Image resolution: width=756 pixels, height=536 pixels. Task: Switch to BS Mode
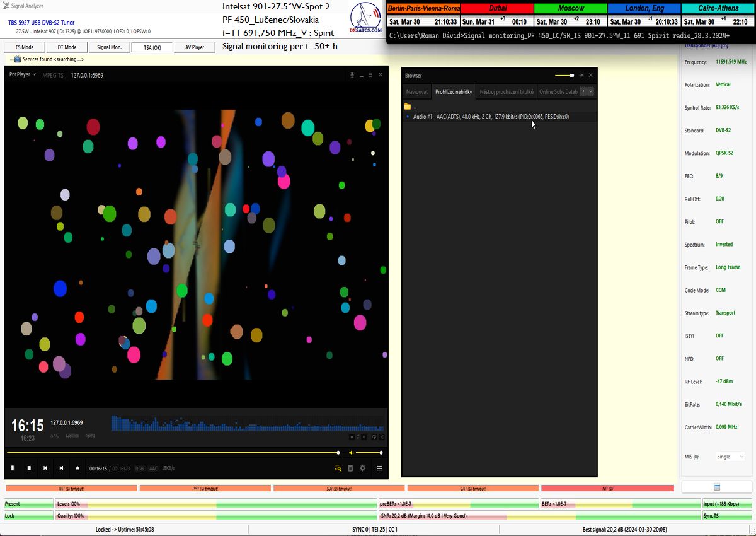tap(25, 47)
